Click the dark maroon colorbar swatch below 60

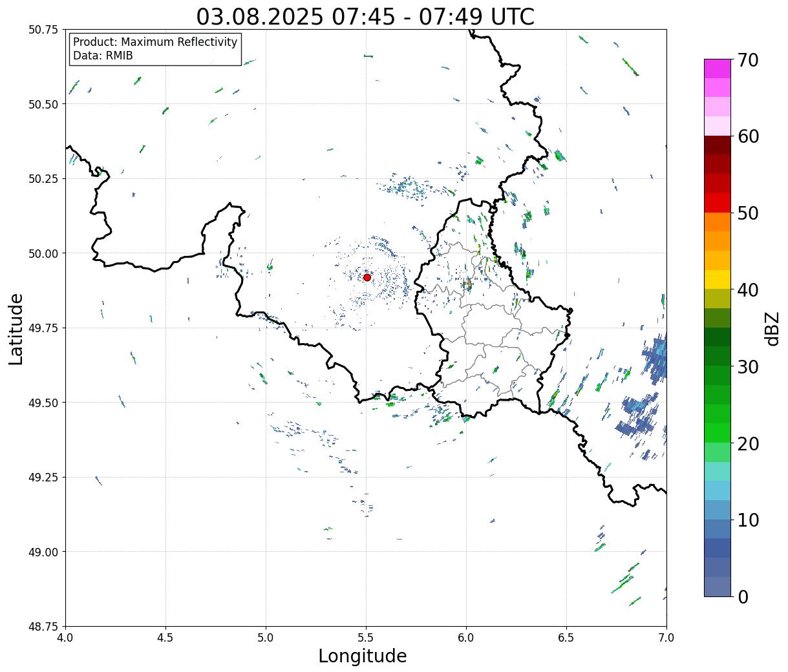click(x=718, y=145)
